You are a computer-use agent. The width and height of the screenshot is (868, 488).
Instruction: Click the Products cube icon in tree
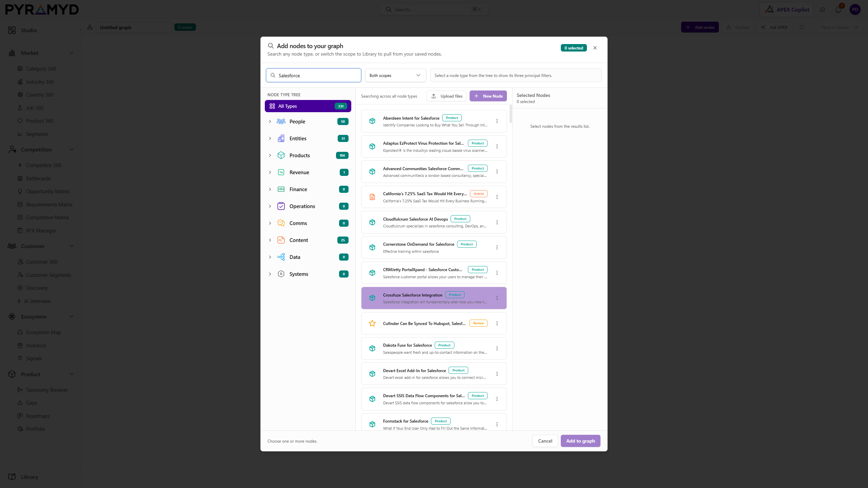pos(281,155)
